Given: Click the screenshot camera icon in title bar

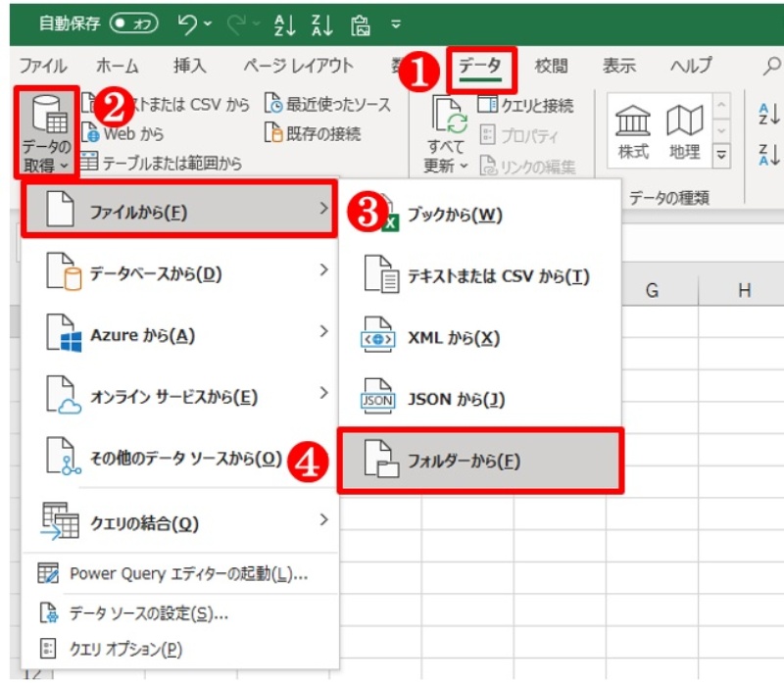Looking at the screenshot, I should [360, 25].
